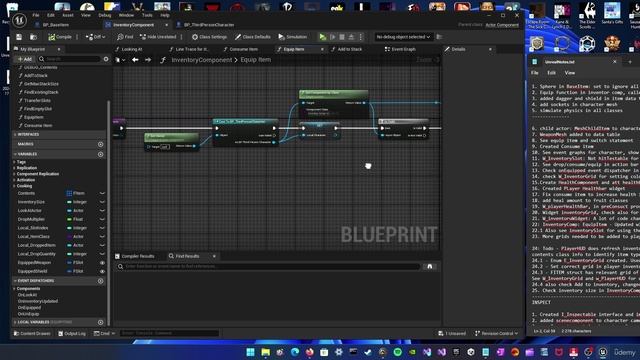Click the graph navigate back arrow

(135, 60)
